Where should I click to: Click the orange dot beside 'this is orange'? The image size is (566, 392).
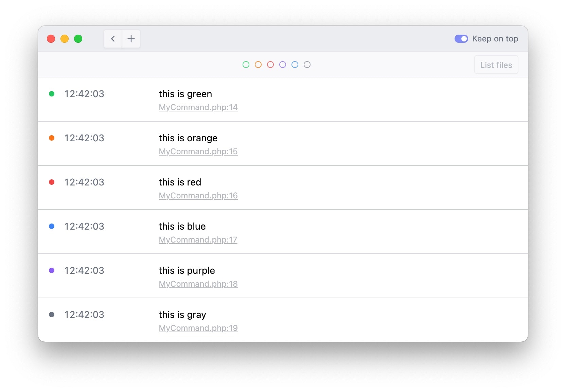point(52,138)
